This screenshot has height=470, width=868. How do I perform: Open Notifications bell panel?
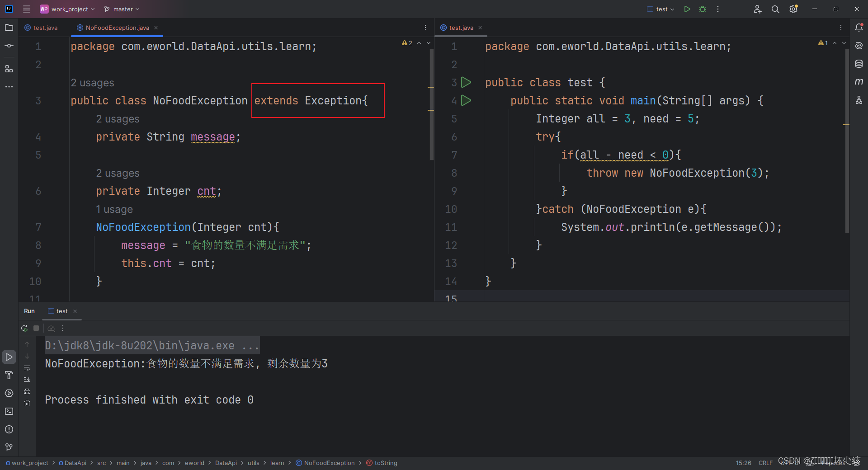pyautogui.click(x=859, y=28)
